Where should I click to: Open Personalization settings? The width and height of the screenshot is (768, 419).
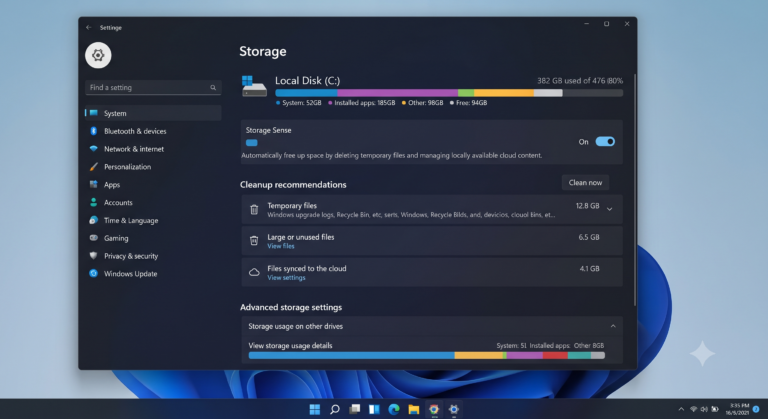pyautogui.click(x=153, y=167)
